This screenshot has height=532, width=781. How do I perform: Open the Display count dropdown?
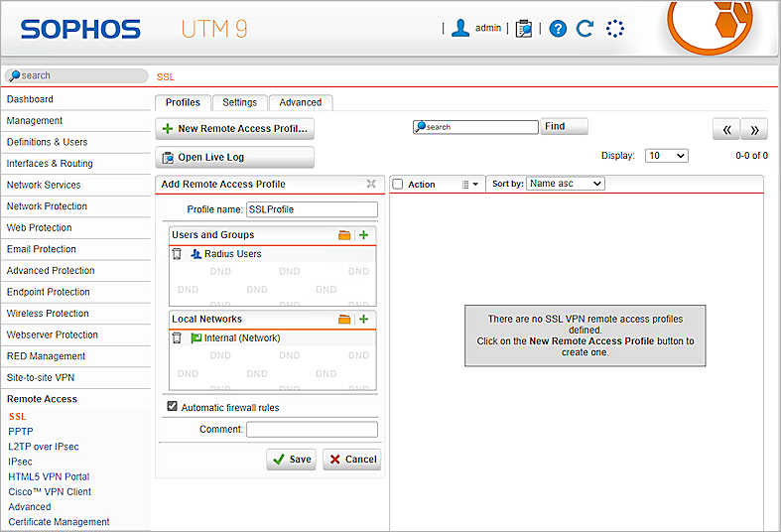tap(667, 156)
